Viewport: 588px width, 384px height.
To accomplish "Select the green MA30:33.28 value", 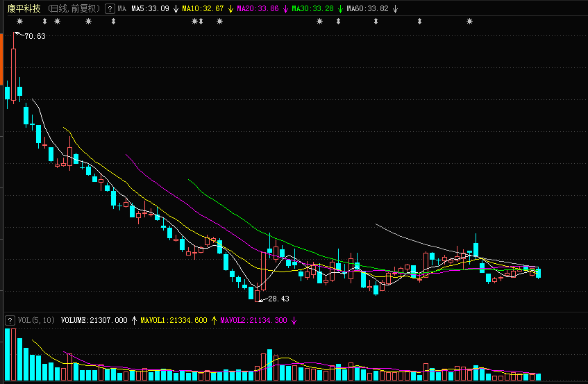I will [312, 8].
